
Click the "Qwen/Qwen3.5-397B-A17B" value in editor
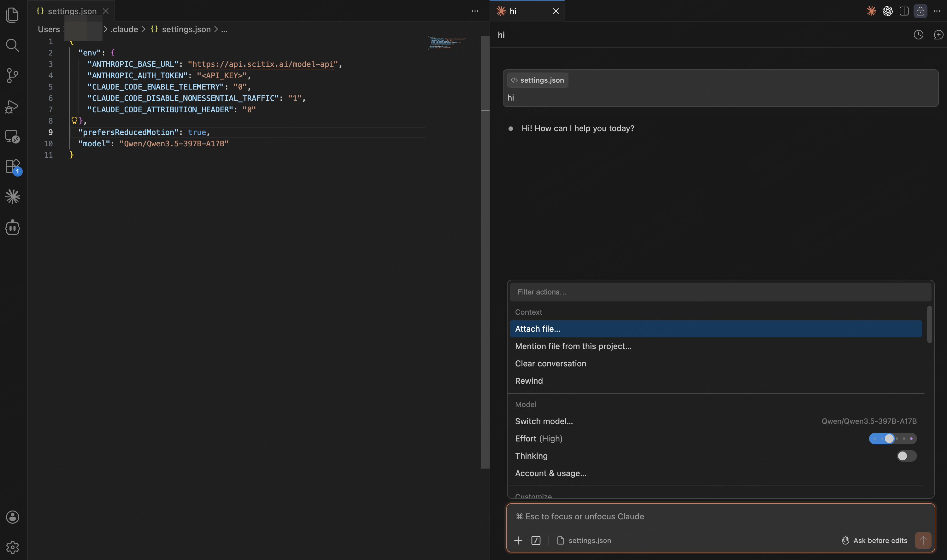(174, 143)
